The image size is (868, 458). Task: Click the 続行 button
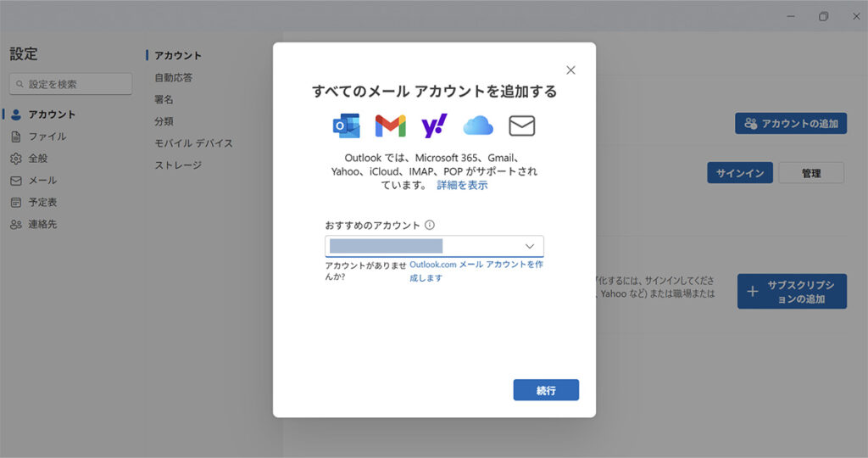[x=546, y=390]
